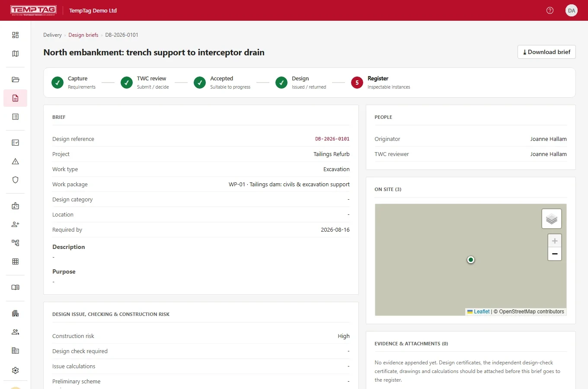Select the Accepted step
Viewport: 588px width, 389px height.
pos(222,83)
